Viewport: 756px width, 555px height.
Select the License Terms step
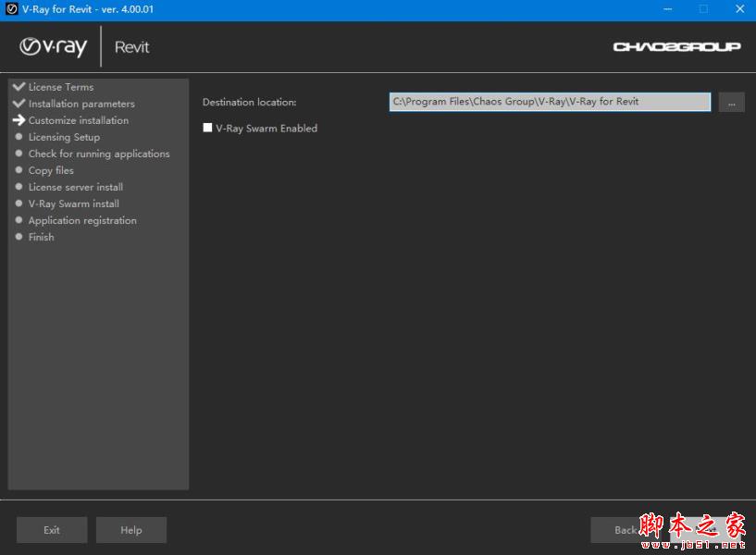[x=61, y=87]
